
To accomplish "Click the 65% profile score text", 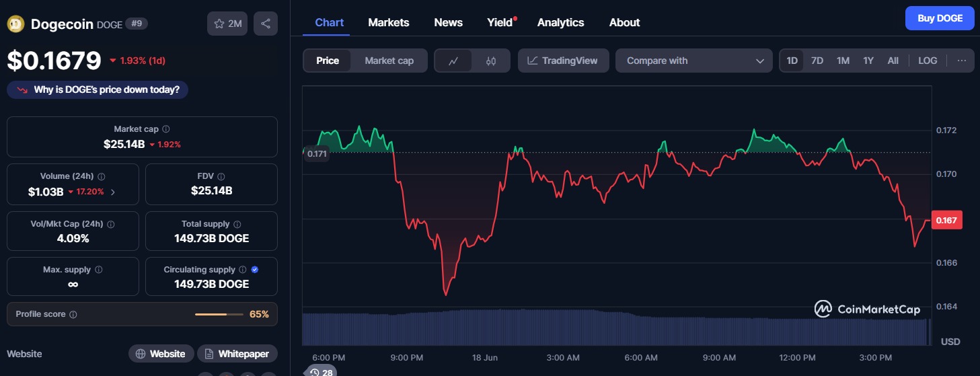I will (259, 314).
